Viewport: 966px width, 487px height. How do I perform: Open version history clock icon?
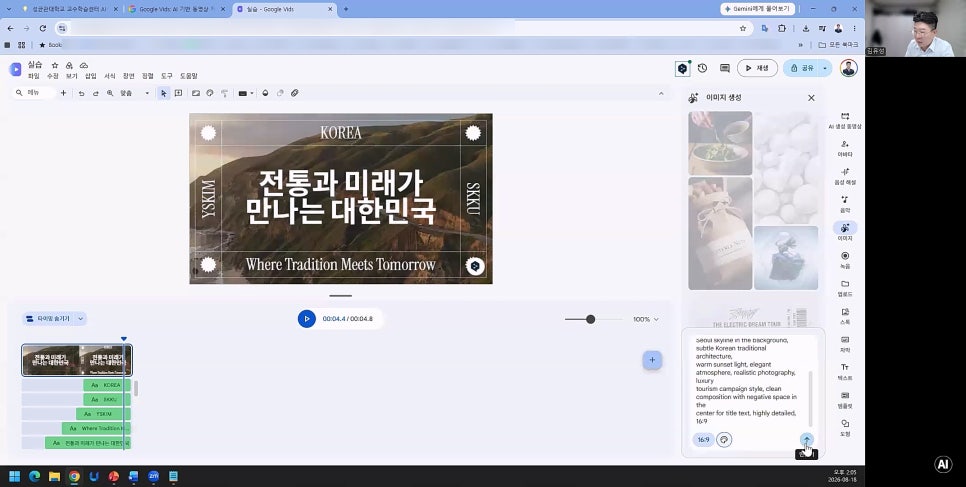[x=702, y=68]
